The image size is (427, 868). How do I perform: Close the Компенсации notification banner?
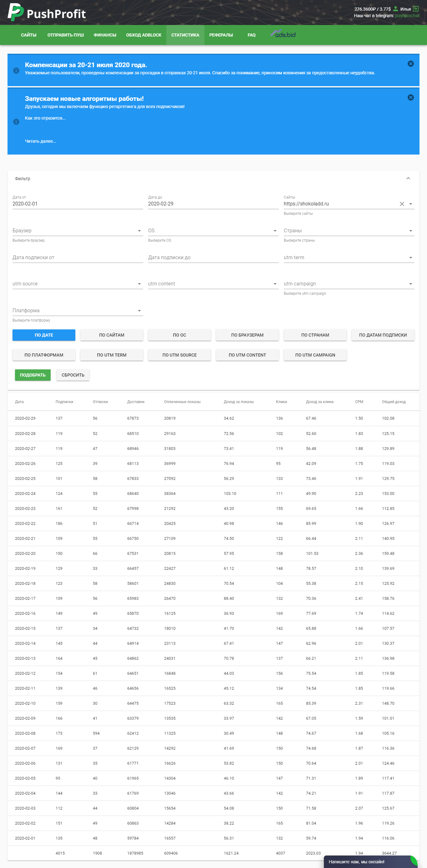(410, 64)
